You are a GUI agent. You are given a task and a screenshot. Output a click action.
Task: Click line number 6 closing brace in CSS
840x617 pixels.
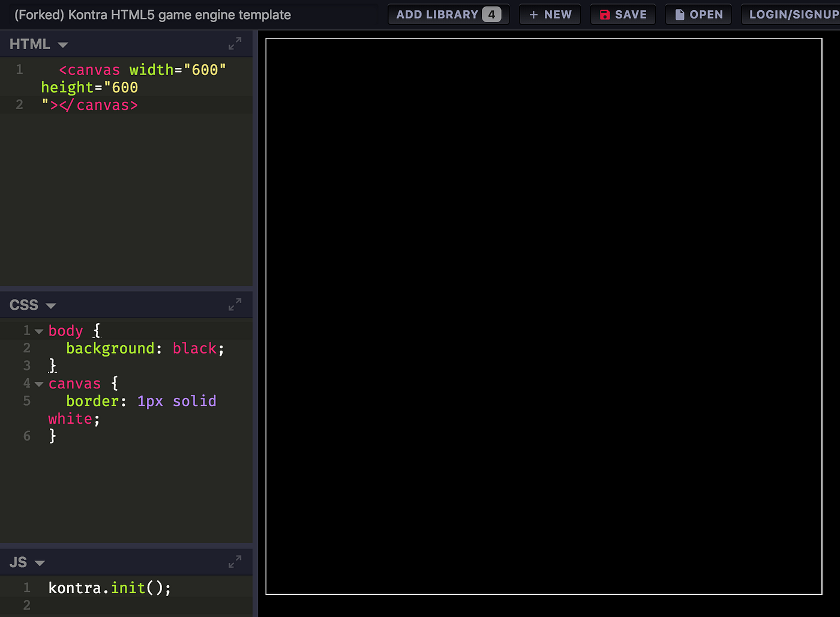click(x=52, y=436)
